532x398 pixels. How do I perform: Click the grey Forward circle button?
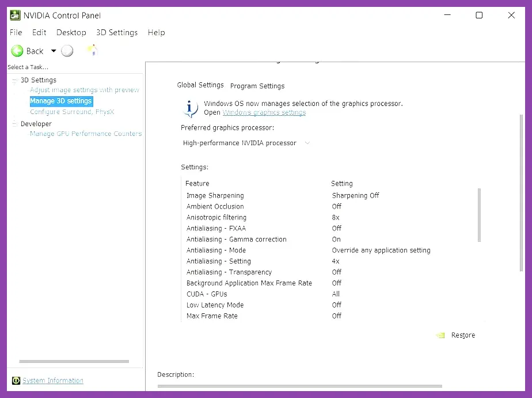(x=67, y=51)
